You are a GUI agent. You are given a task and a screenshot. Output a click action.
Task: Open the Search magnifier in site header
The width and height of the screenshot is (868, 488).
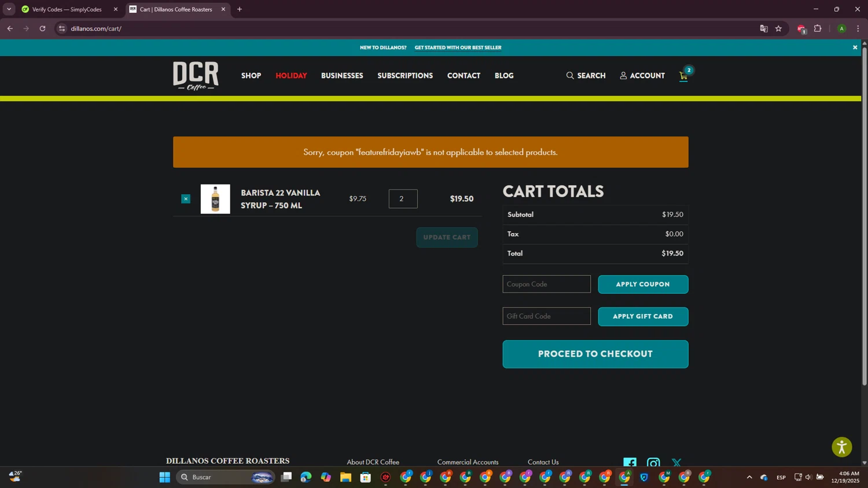[x=586, y=76]
